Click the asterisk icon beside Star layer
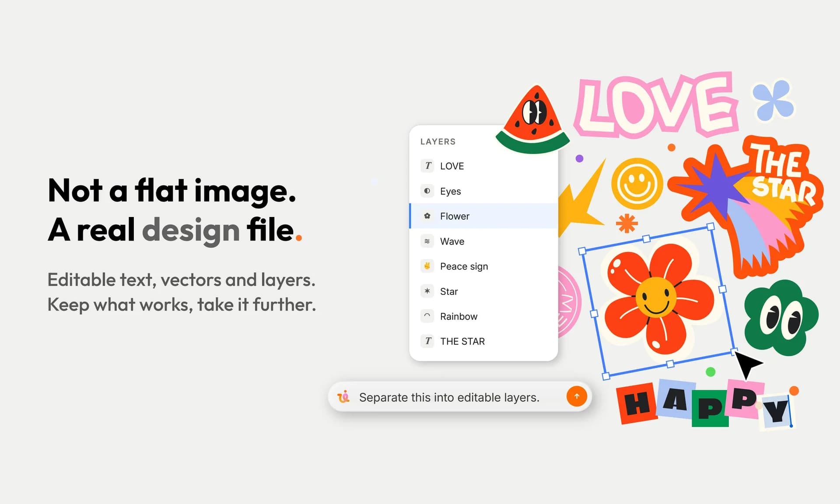The height and width of the screenshot is (504, 840). pos(427,291)
